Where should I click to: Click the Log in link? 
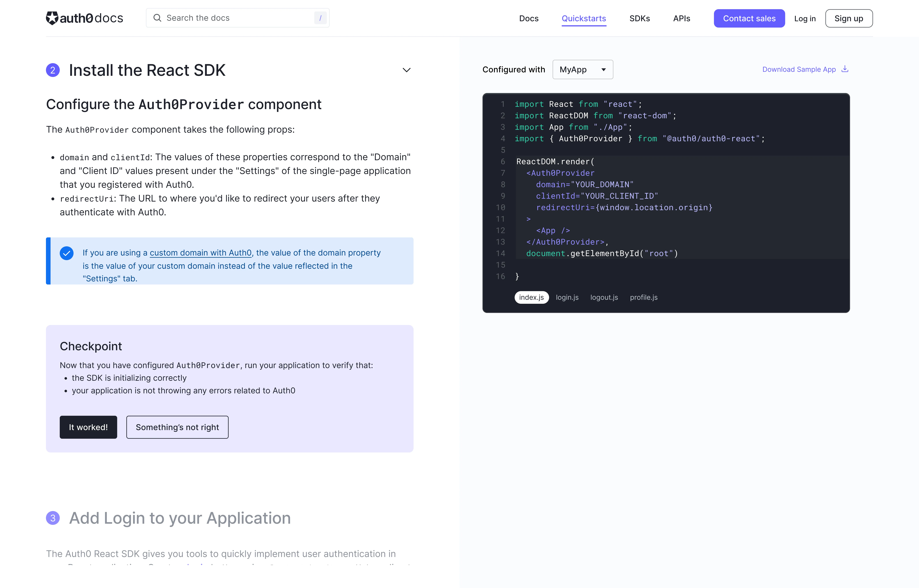coord(805,18)
